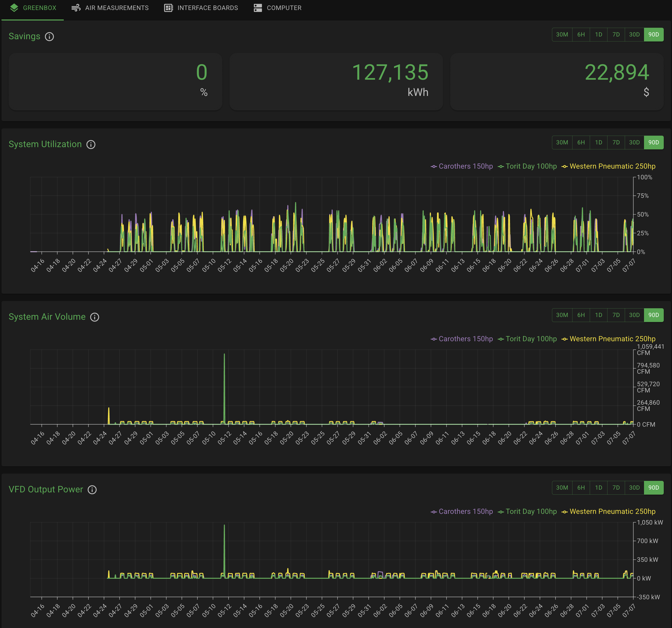Toggle Western Pneumatic 250hp in System Utilization legend
672x628 pixels.
(x=608, y=166)
